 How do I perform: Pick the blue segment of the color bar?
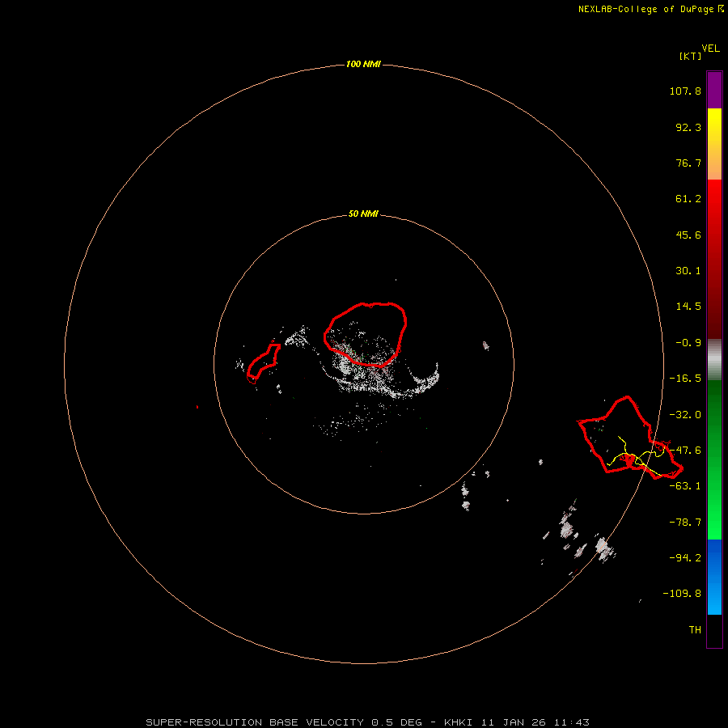click(x=714, y=577)
